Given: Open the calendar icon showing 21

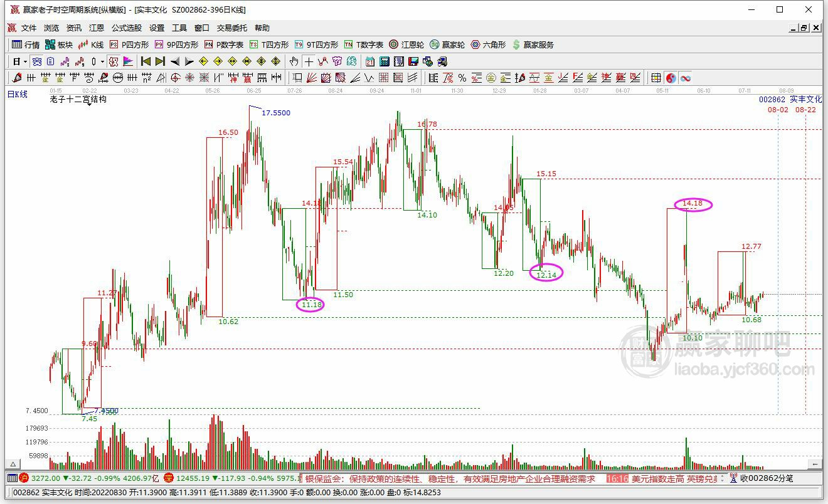Looking at the screenshot, I should [x=370, y=61].
